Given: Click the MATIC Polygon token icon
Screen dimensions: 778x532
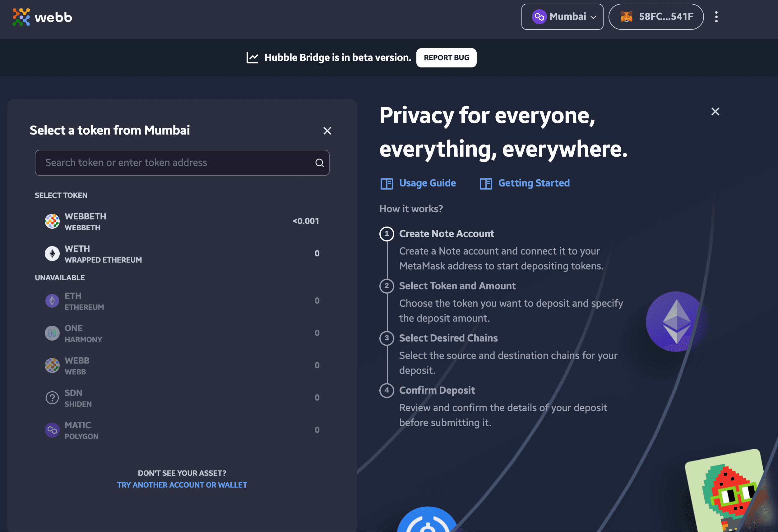Looking at the screenshot, I should click(52, 430).
